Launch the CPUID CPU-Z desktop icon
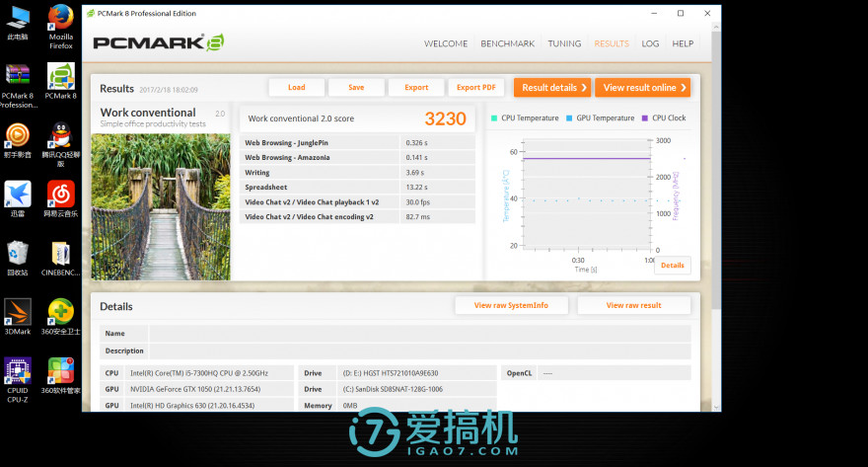This screenshot has height=467, width=868. point(17,380)
